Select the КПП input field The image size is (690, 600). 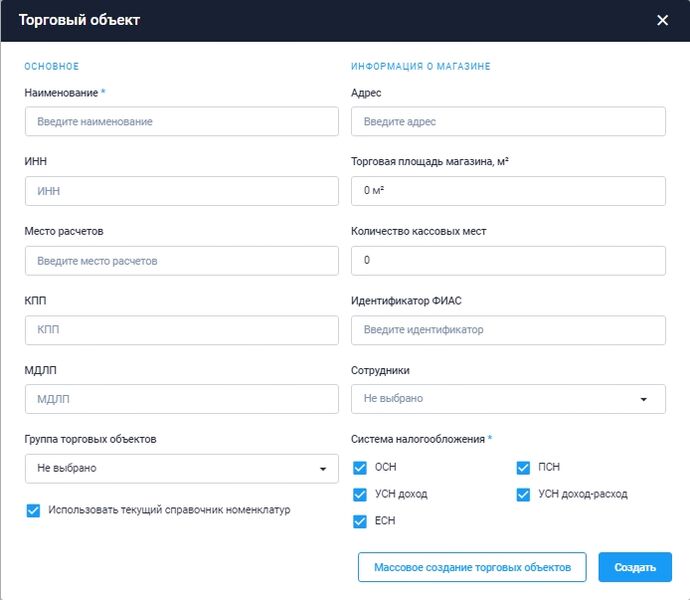[181, 329]
